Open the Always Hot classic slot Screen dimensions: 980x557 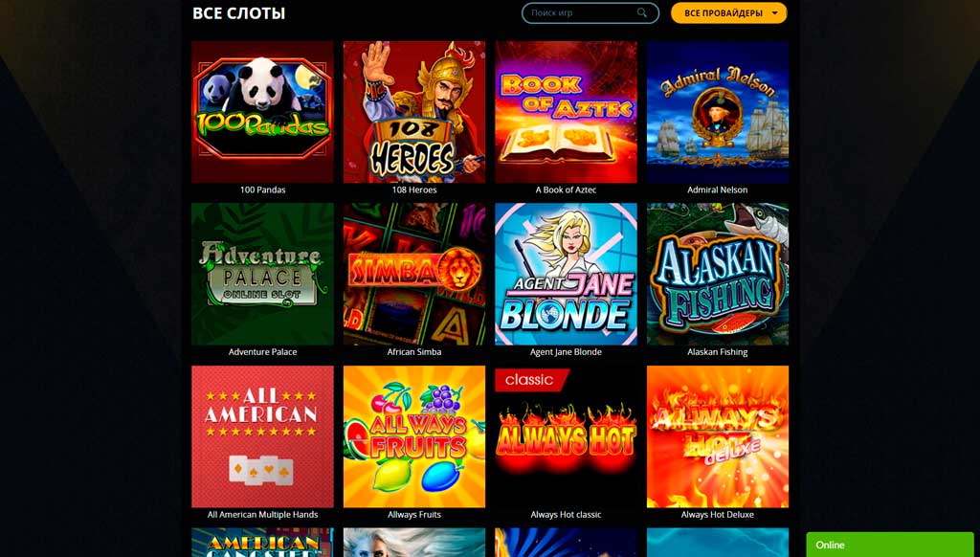coord(567,436)
